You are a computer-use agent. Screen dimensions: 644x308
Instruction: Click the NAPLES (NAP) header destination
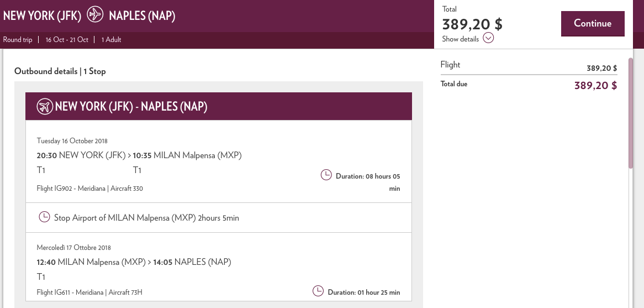142,15
